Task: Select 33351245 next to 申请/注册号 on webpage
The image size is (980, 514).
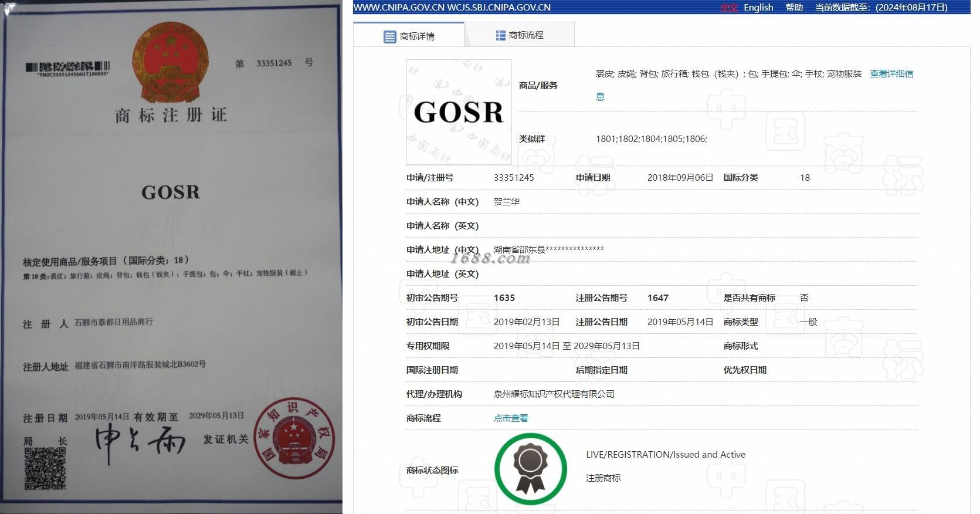Action: [514, 178]
